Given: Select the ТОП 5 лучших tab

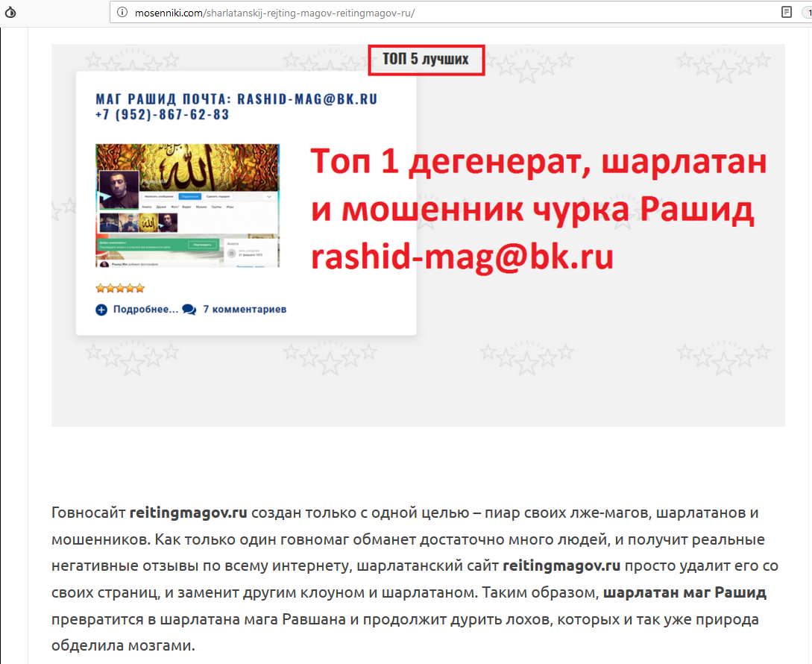Looking at the screenshot, I should click(426, 60).
